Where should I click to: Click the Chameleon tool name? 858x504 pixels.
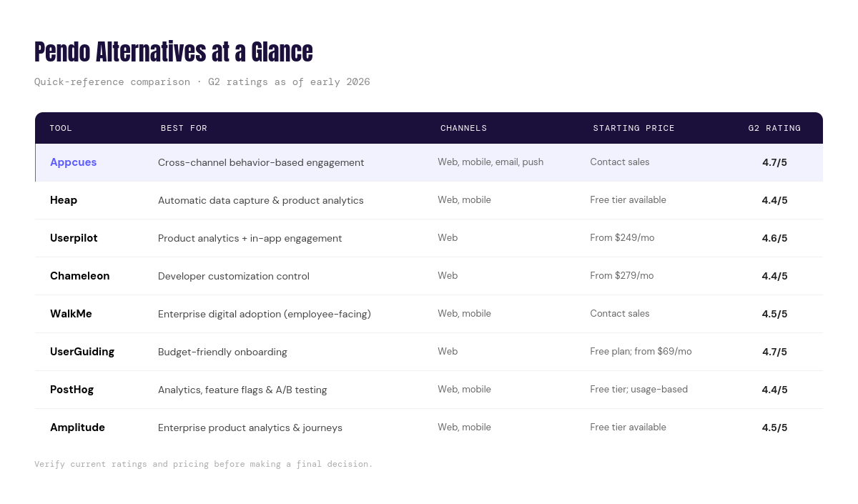(x=80, y=276)
